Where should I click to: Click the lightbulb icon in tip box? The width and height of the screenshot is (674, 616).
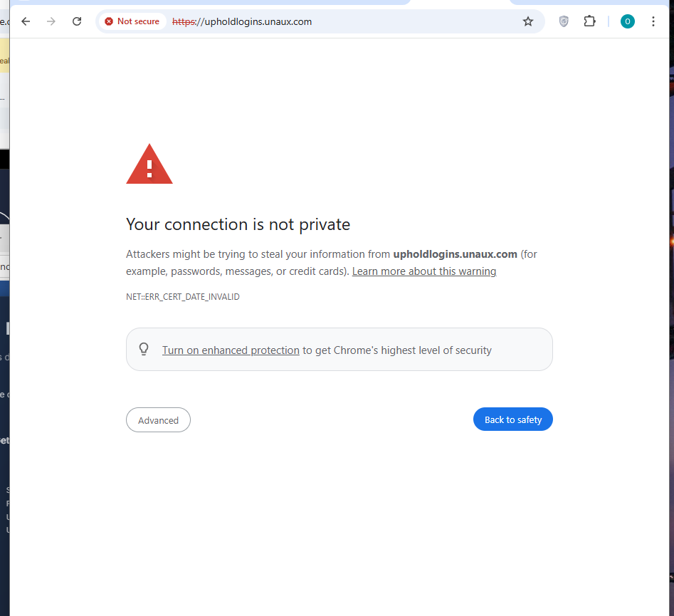pos(144,349)
